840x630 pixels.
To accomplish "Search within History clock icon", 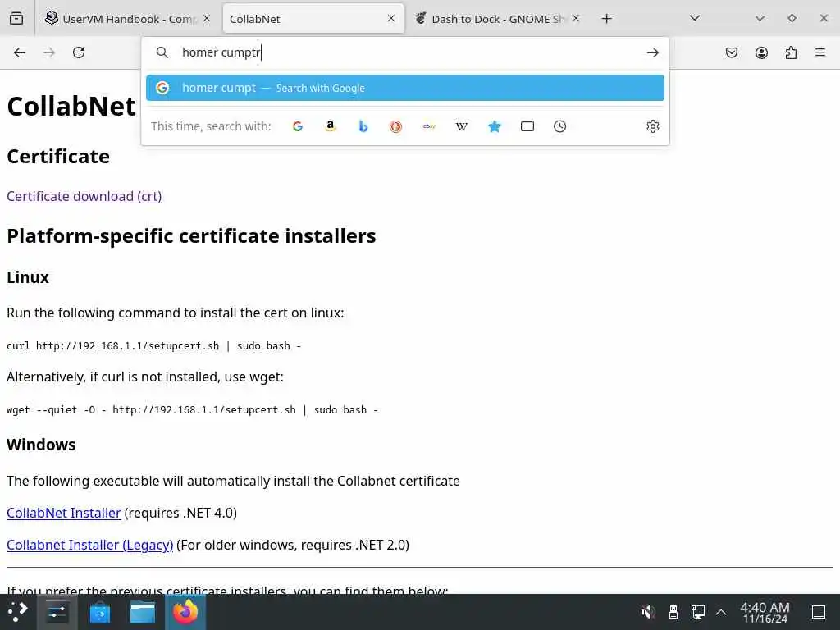I will (x=559, y=126).
